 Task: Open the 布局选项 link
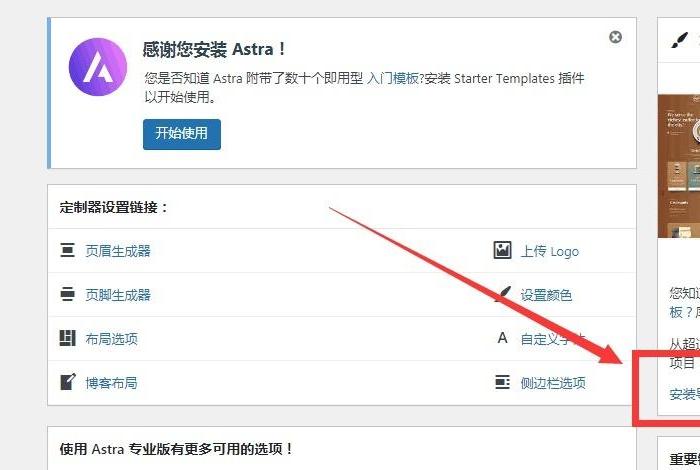pyautogui.click(x=112, y=339)
